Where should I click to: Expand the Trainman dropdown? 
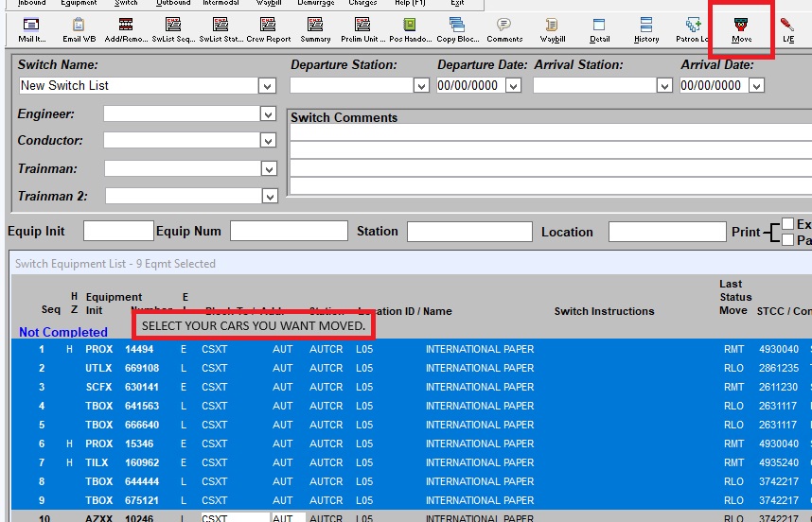click(268, 168)
